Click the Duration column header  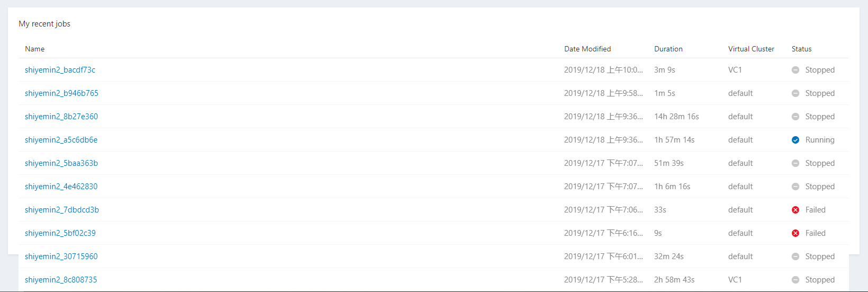668,49
